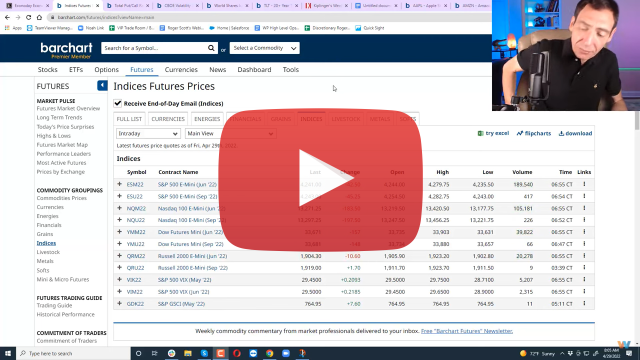This screenshot has width=640, height=360.
Task: Open File Explorer from the taskbar
Action: (x=188, y=353)
